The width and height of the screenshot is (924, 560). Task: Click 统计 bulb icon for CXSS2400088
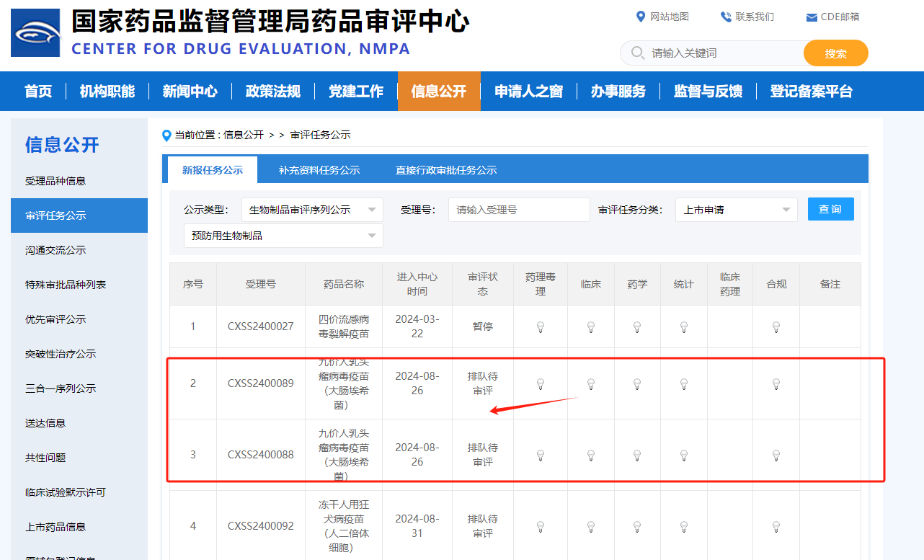pyautogui.click(x=684, y=455)
